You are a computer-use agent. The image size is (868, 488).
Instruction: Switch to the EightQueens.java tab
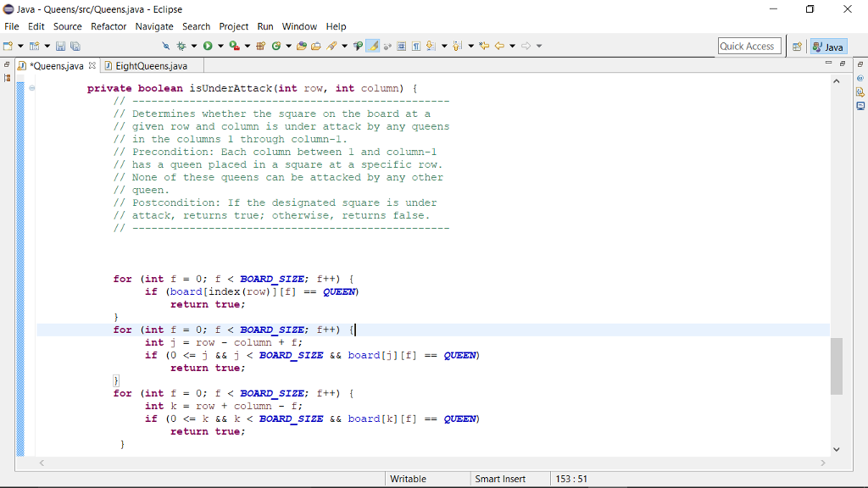(x=151, y=65)
